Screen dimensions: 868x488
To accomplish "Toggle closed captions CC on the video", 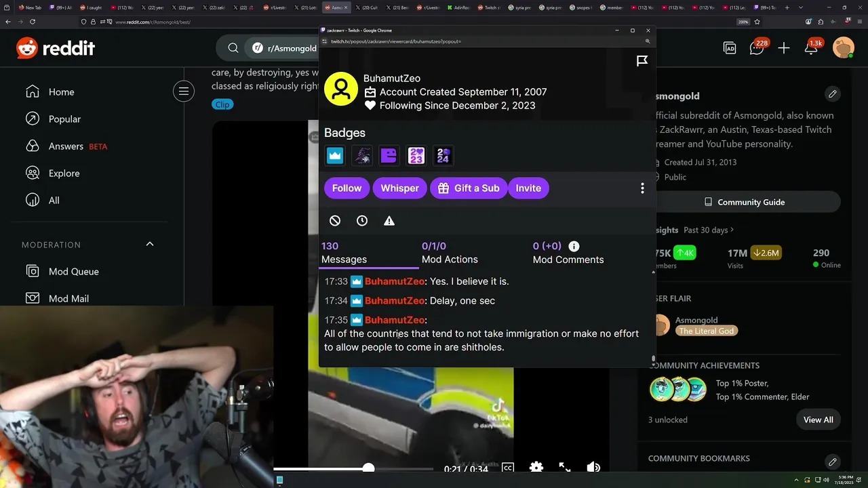I will (507, 468).
